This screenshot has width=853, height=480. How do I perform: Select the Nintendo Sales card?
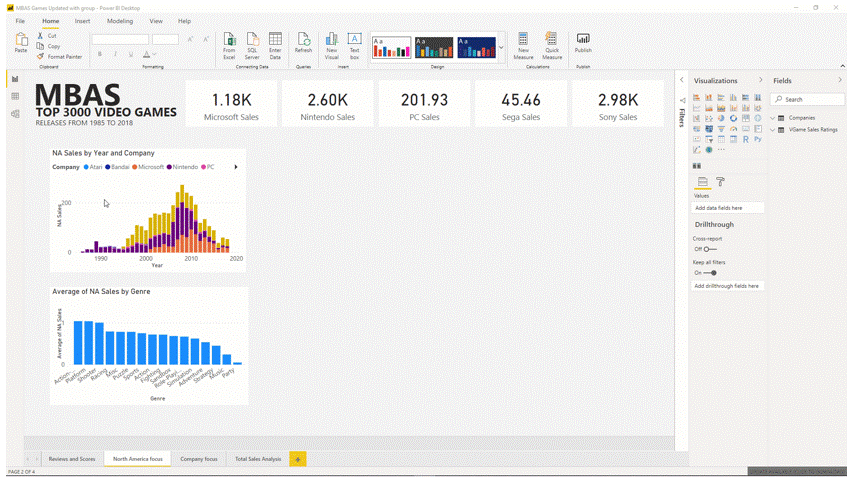tap(327, 104)
